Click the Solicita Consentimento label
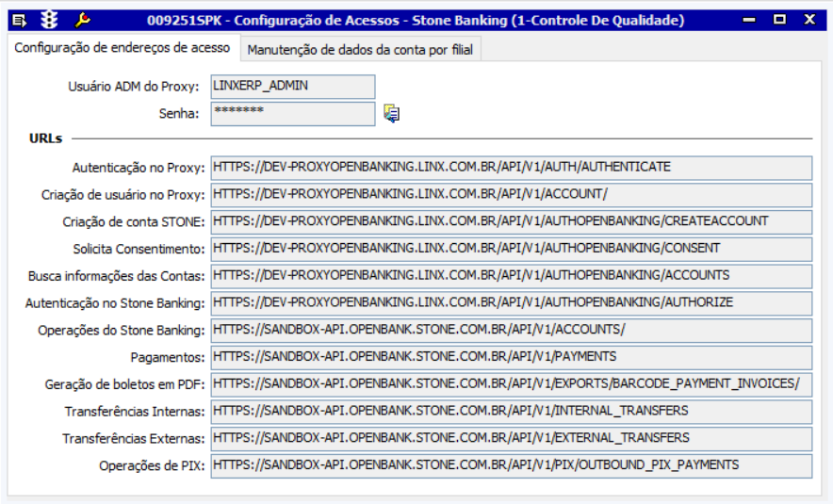 tap(139, 249)
